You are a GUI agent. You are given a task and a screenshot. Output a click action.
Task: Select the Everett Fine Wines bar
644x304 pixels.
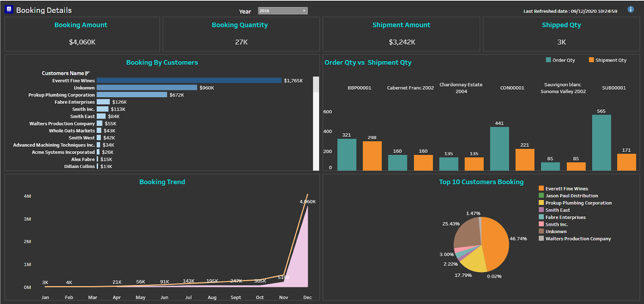189,80
